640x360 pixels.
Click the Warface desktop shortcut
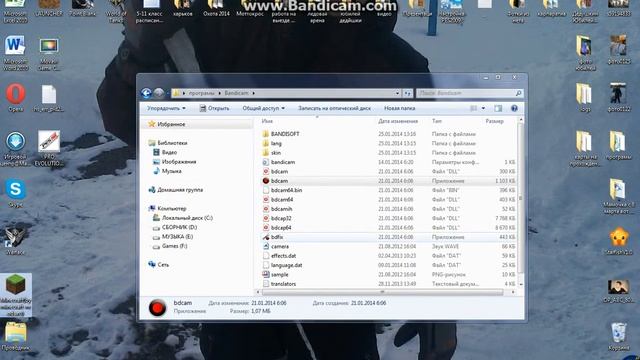16,241
